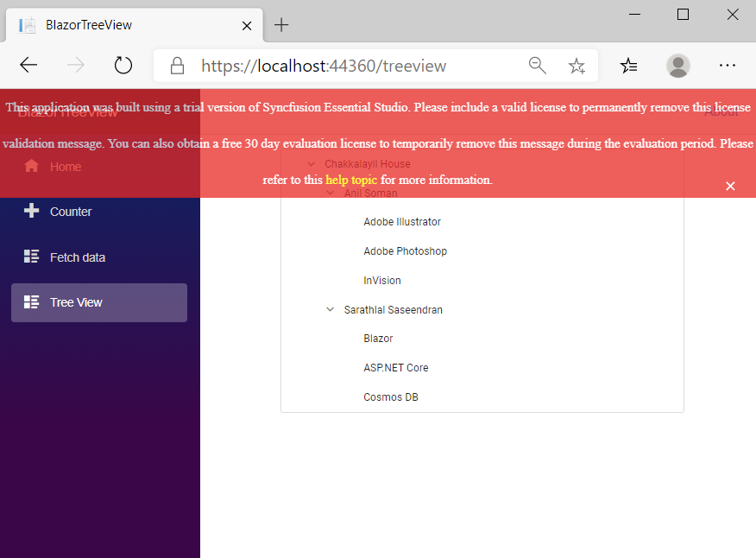Collapse the Sarathlal Saseendran tree node
Viewport: 756px width, 558px height.
click(x=329, y=309)
